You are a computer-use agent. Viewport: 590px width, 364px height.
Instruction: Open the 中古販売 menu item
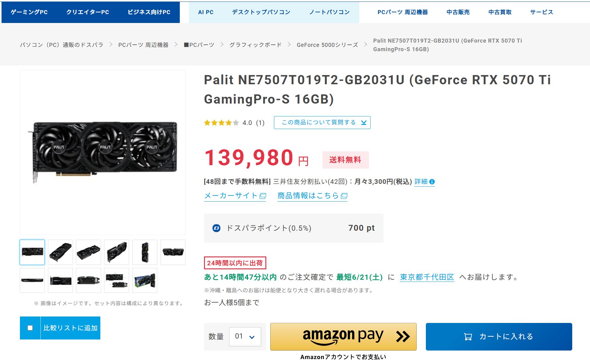pyautogui.click(x=458, y=12)
